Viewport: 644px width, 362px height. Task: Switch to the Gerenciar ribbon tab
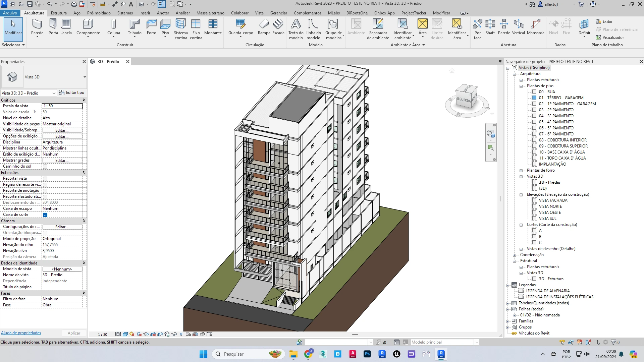coord(278,13)
